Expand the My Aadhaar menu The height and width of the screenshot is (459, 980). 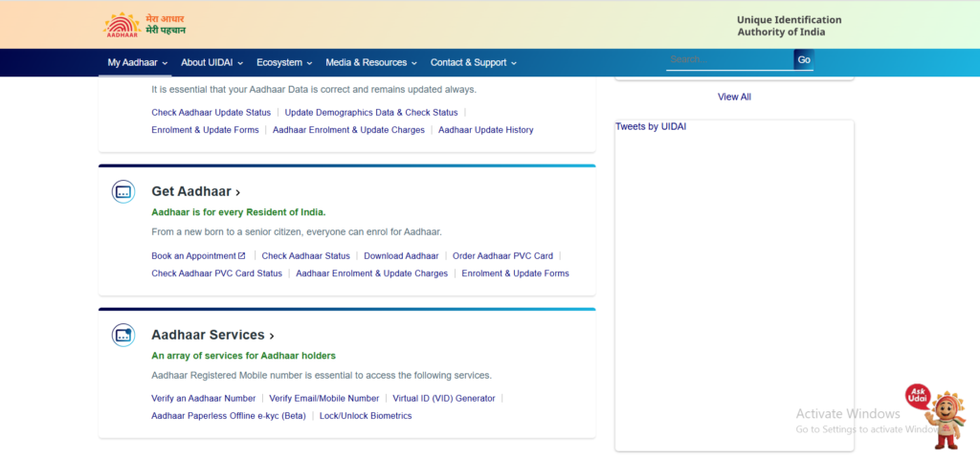tap(138, 62)
